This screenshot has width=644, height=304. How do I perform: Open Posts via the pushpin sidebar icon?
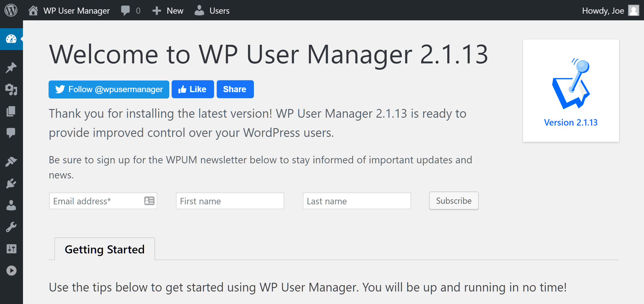[11, 67]
